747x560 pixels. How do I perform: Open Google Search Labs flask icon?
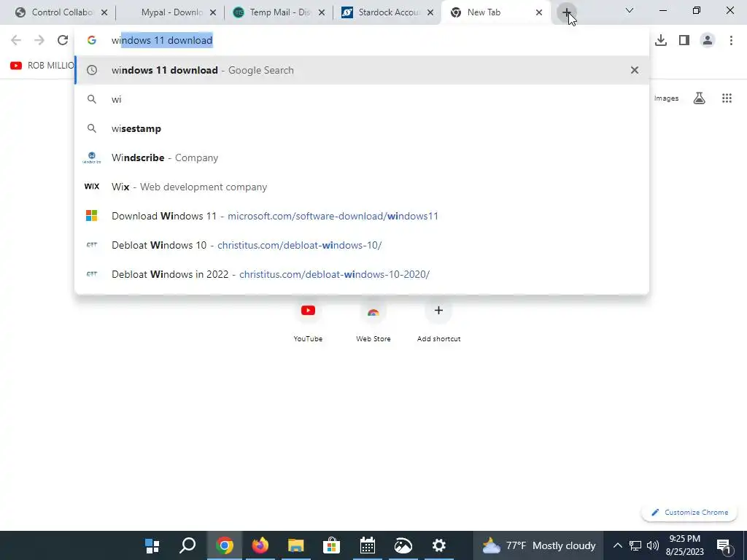[x=699, y=98]
